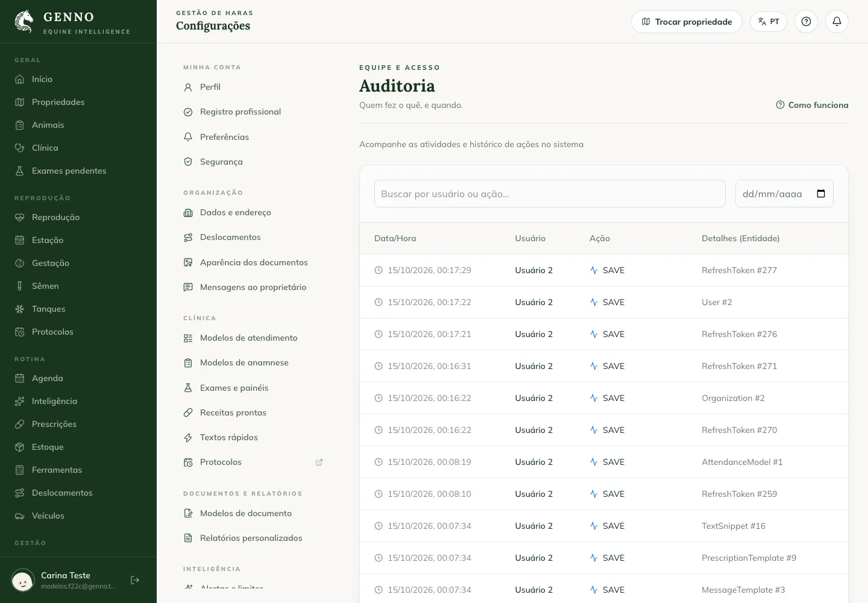Click the Segurança shield icon
Screen dimensions: 868x603
(x=188, y=162)
